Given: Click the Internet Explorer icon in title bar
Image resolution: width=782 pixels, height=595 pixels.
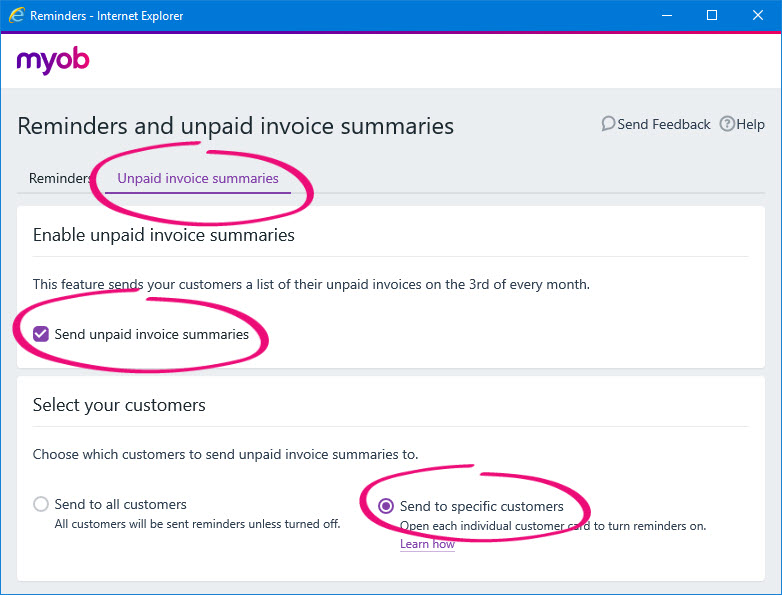Looking at the screenshot, I should click(x=16, y=16).
